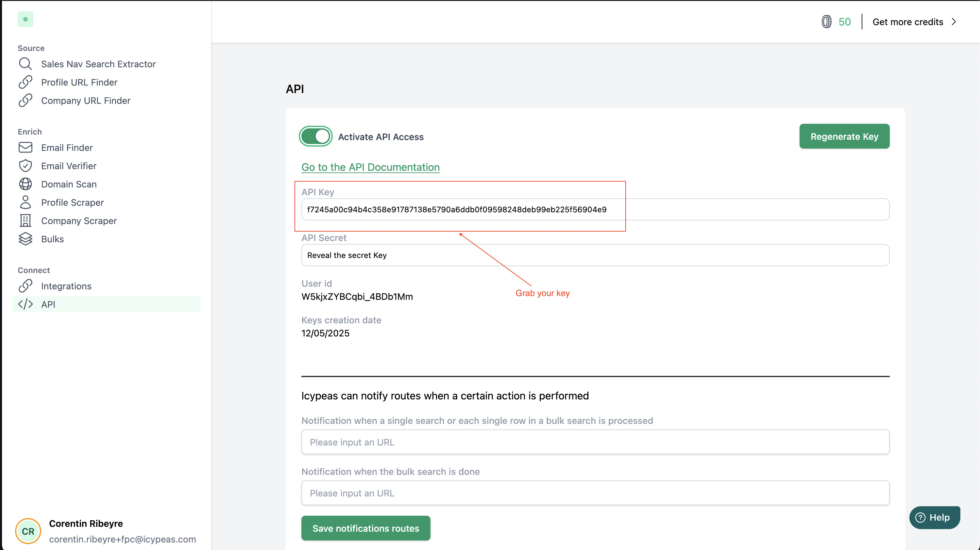Focus the single search notification URL field
This screenshot has width=980, height=550.
coord(595,442)
